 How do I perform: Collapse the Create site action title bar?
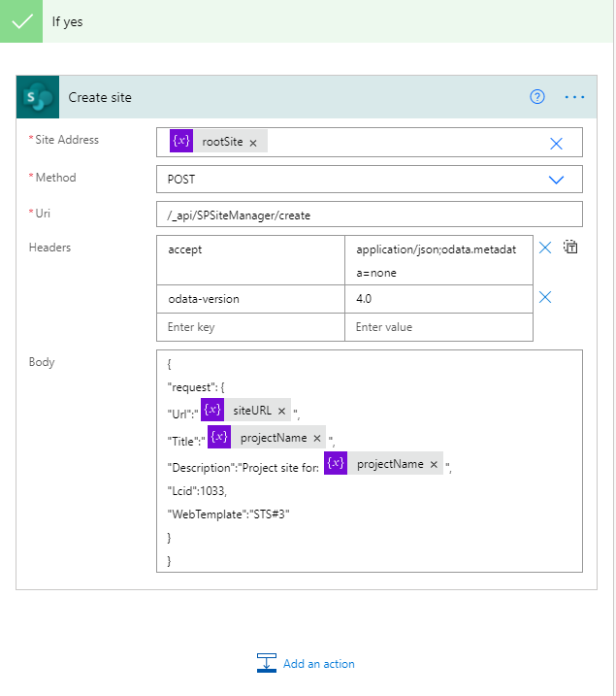306,97
